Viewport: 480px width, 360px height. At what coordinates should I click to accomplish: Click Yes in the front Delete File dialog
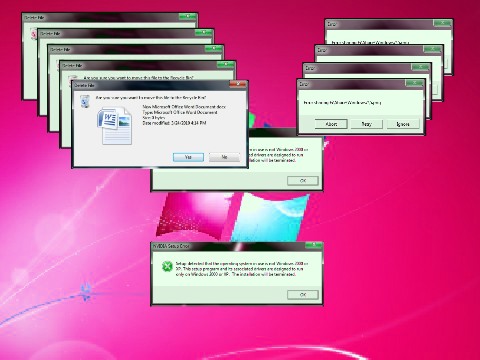[x=188, y=157]
